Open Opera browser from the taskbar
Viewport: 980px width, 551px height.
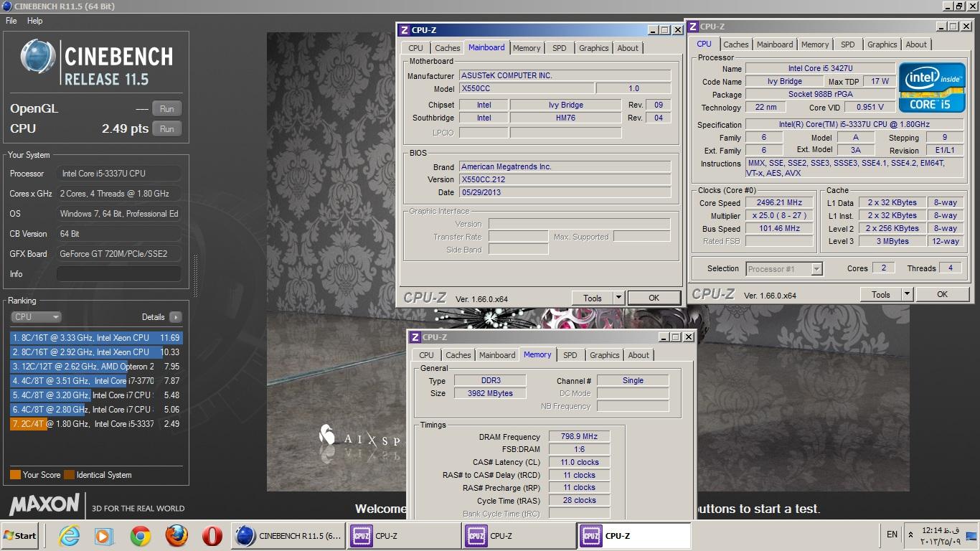(x=212, y=535)
